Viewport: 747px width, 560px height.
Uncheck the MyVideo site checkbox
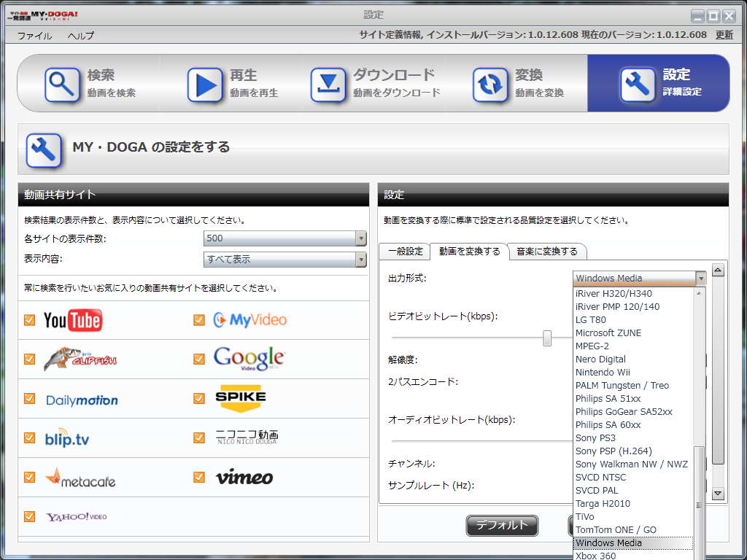[x=199, y=320]
